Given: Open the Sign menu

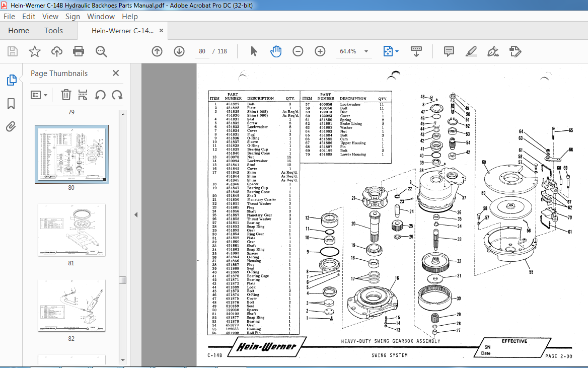Looking at the screenshot, I should pos(72,17).
